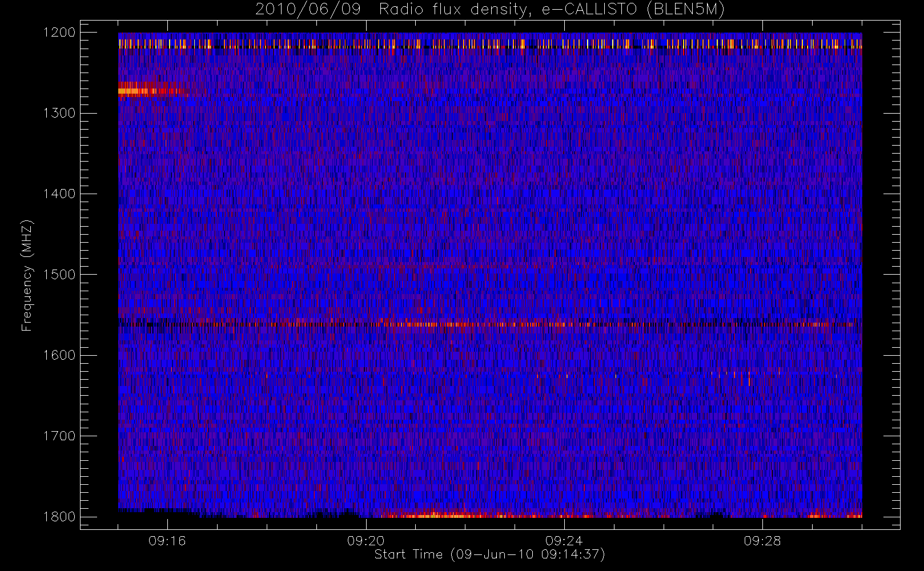
Task: Click the 1500 frequency tick label
Action: (x=59, y=275)
